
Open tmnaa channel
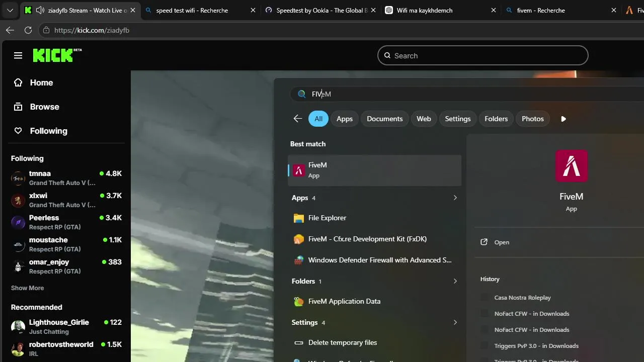click(66, 178)
